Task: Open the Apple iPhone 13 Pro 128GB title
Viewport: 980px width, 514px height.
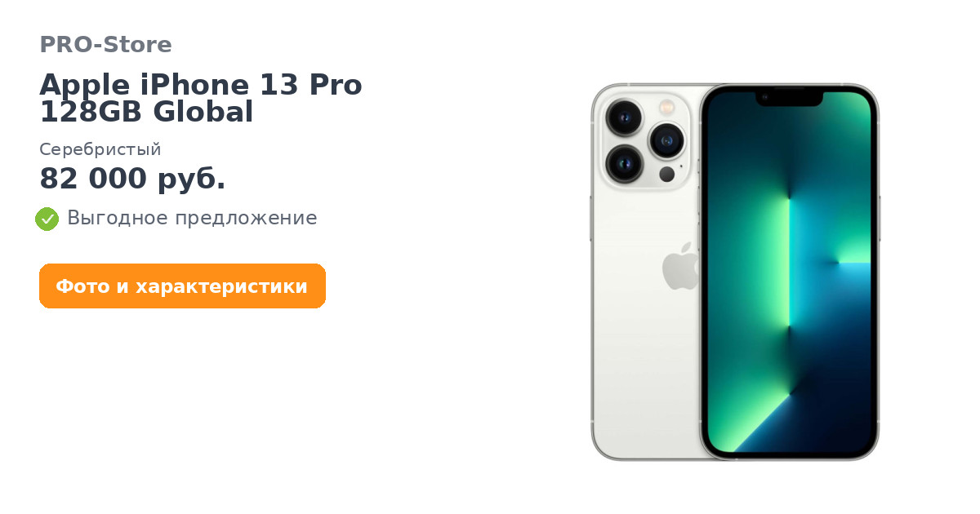Action: pyautogui.click(x=201, y=99)
